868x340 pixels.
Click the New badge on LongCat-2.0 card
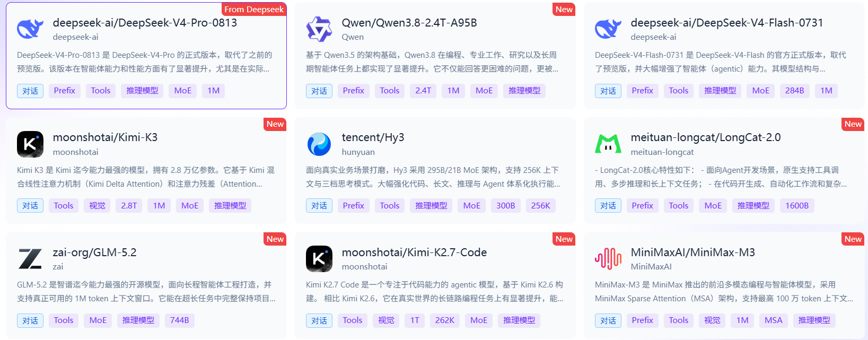click(853, 124)
